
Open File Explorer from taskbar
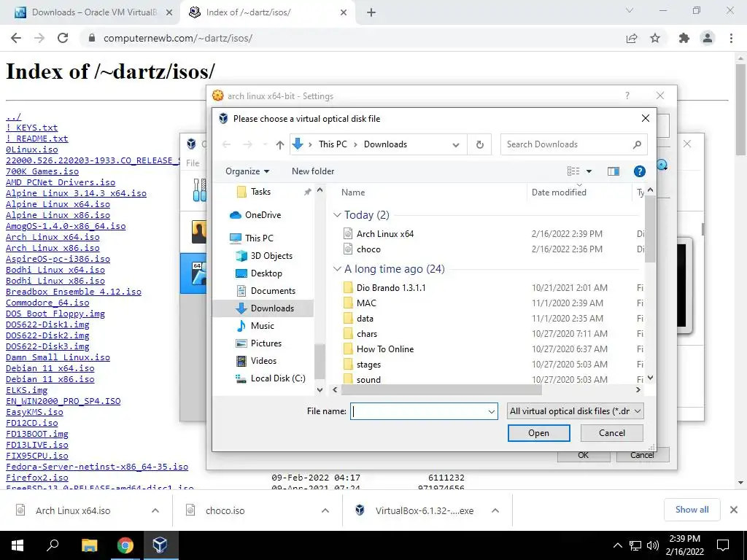click(89, 545)
